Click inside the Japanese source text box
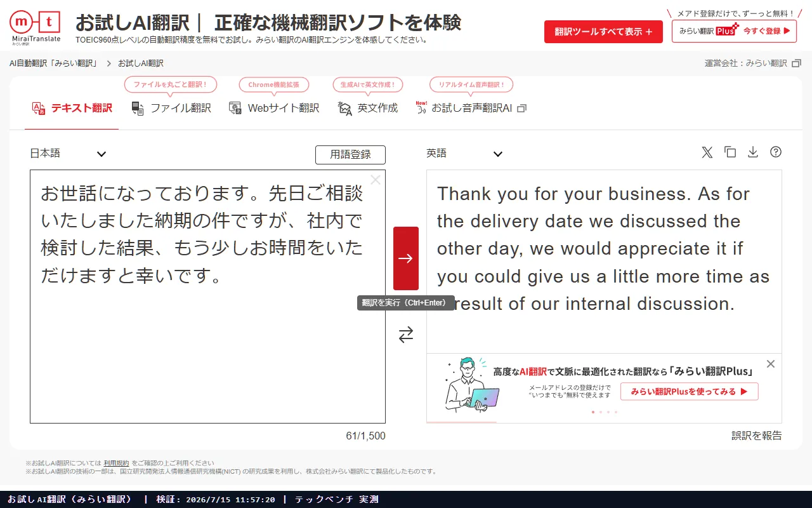 (x=207, y=297)
